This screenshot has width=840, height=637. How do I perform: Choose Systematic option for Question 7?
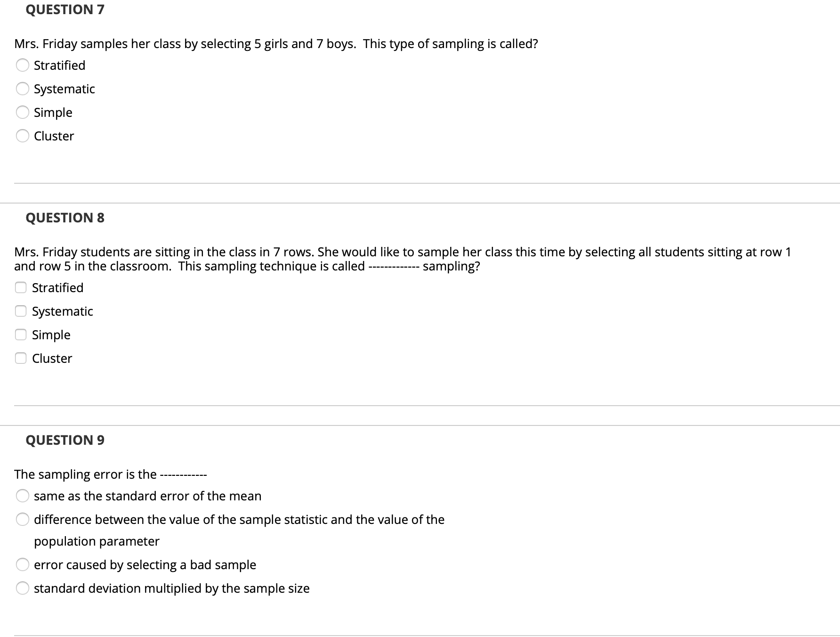(23, 89)
